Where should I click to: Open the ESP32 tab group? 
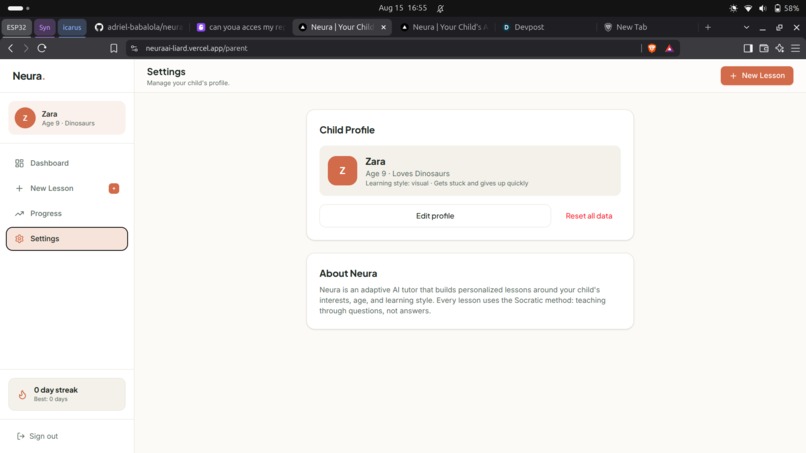16,27
